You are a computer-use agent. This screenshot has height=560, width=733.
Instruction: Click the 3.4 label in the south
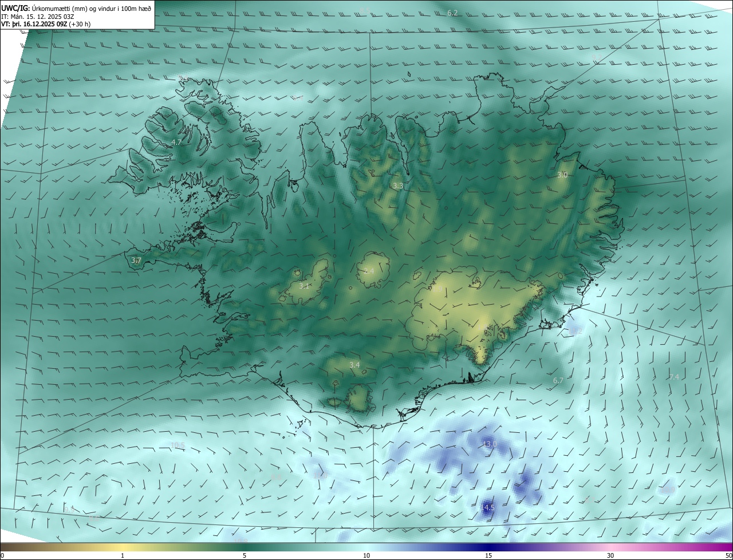[x=354, y=365]
